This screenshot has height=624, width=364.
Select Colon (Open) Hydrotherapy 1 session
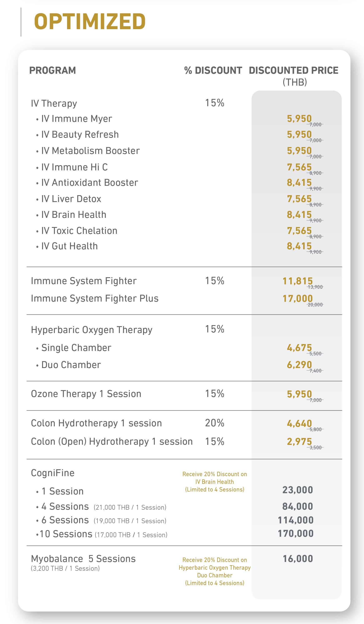coord(112,442)
